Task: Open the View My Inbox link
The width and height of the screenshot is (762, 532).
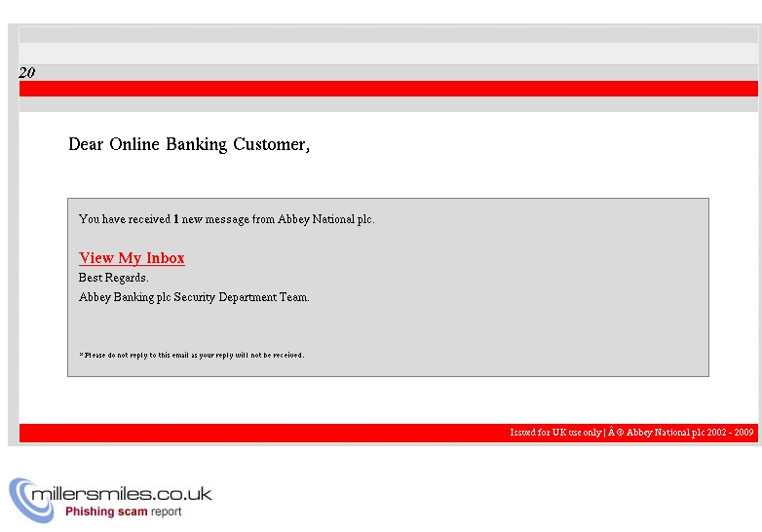Action: 132,258
